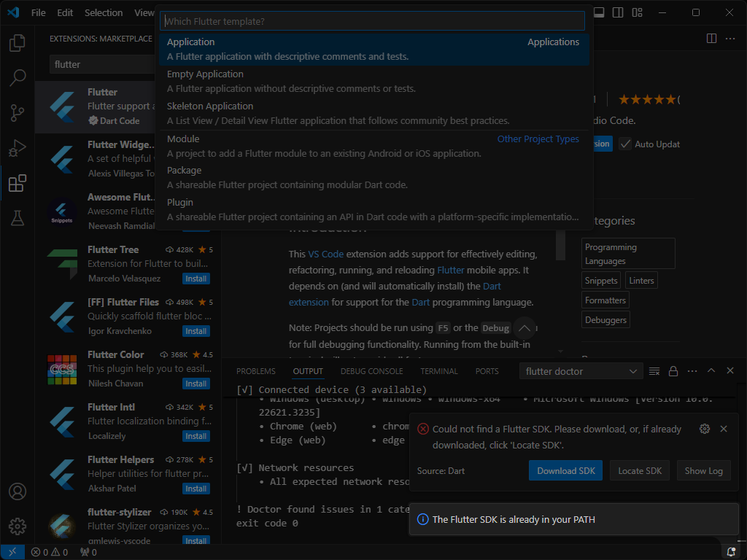Open editor More Actions ellipsis
The image size is (747, 560).
coord(730,39)
